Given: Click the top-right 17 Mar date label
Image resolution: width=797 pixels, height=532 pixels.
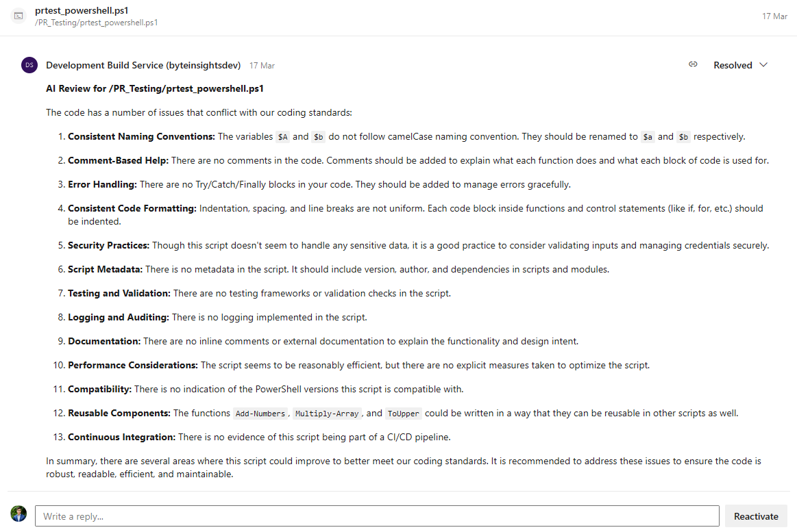Looking at the screenshot, I should click(774, 16).
